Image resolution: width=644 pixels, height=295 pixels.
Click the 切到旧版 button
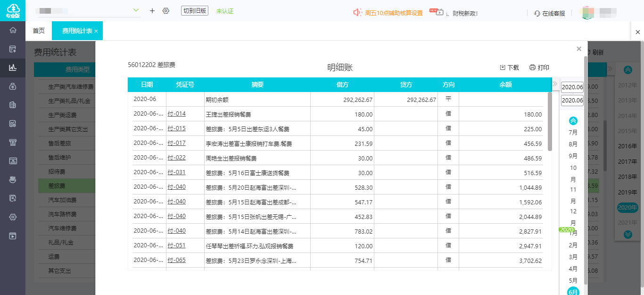tap(195, 11)
